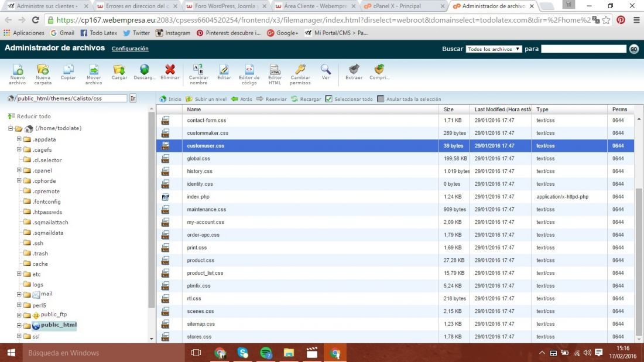Go to Inicio in file navigation
The width and height of the screenshot is (644, 362).
pyautogui.click(x=170, y=99)
